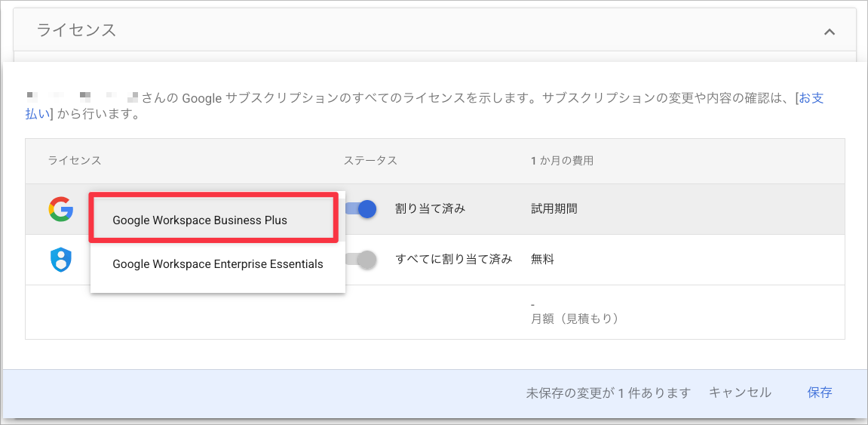This screenshot has height=425, width=868.
Task: Click the すべてに割り当て済み status label
Action: coord(454,259)
